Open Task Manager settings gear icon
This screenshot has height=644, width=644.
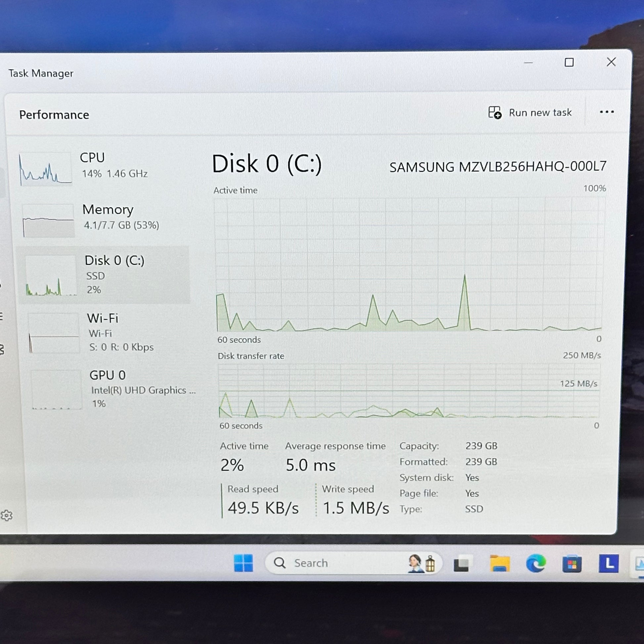pyautogui.click(x=7, y=515)
